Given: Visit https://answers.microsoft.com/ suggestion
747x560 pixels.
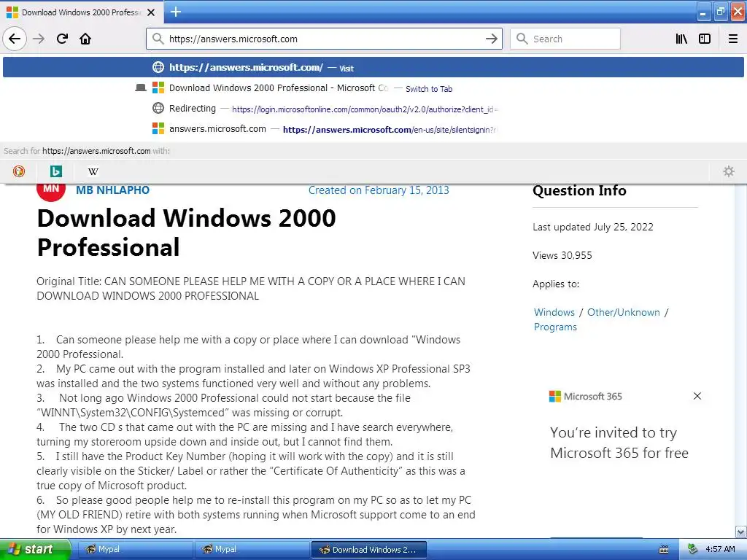Looking at the screenshot, I should click(373, 67).
